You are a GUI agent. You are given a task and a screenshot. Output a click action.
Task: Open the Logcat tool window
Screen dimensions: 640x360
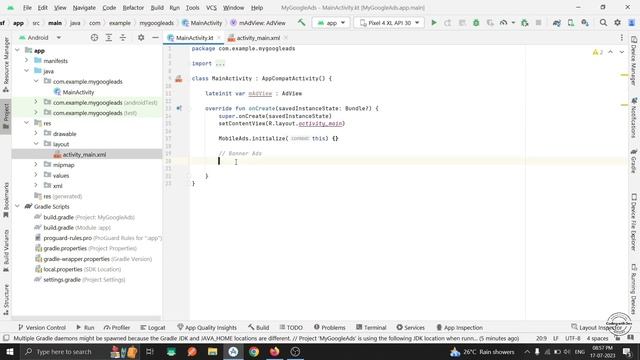[x=153, y=327]
